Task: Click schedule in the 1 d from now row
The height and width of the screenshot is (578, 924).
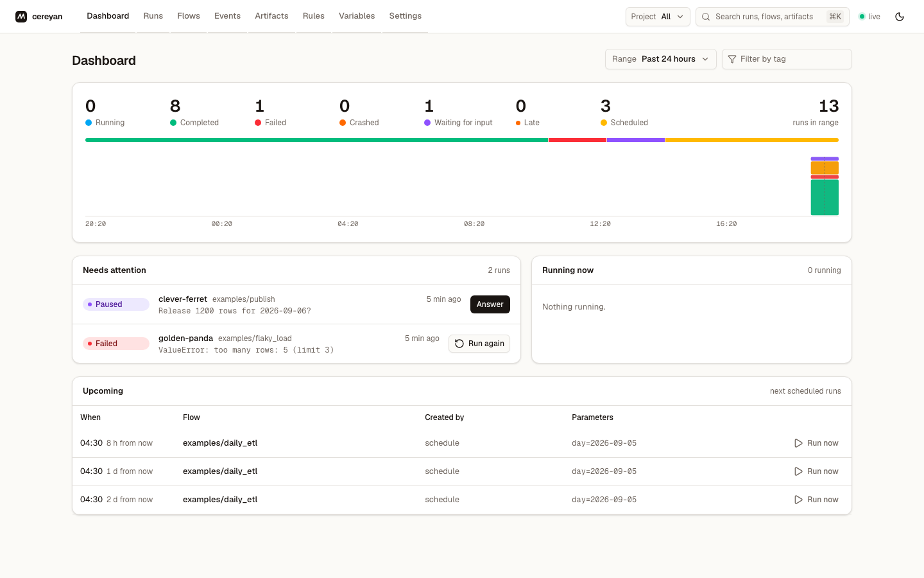Action: tap(442, 471)
